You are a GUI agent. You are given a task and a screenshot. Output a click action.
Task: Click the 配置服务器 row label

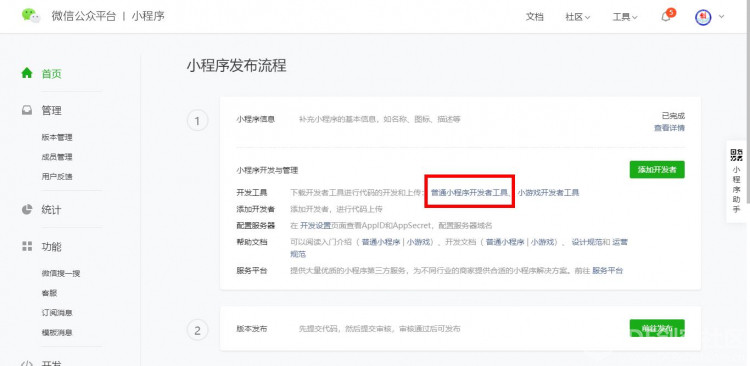pos(255,225)
